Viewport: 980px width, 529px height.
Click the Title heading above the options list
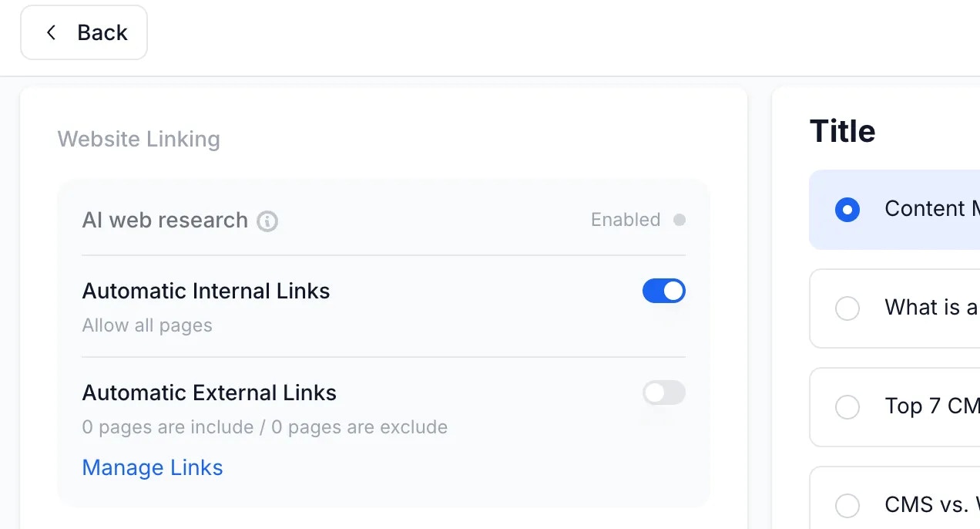[x=842, y=131]
